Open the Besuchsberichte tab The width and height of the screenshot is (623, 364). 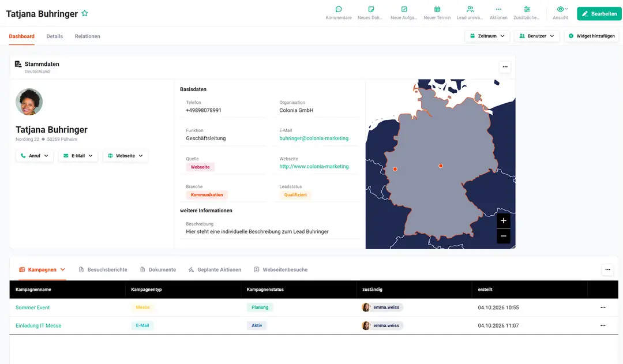[103, 269]
